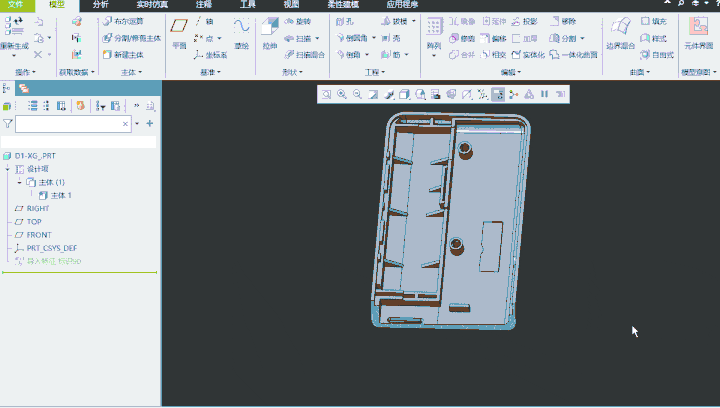
Task: Switch to the 实时仿真 ribbon tab
Action: click(x=152, y=5)
